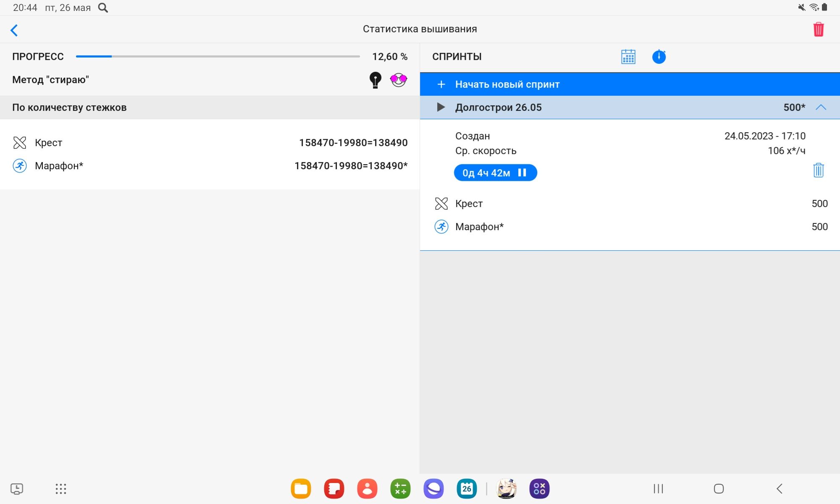Screen dimensions: 840x504
Task: Open the sprints calendar icon
Action: click(x=628, y=57)
